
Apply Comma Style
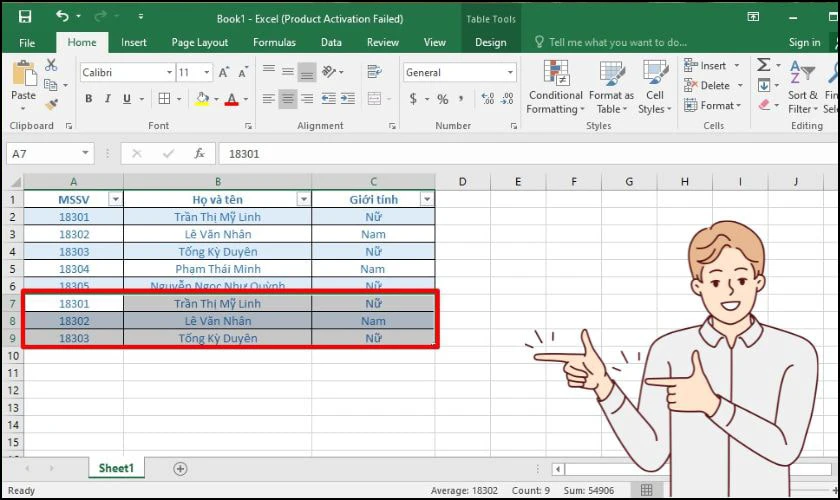[461, 99]
